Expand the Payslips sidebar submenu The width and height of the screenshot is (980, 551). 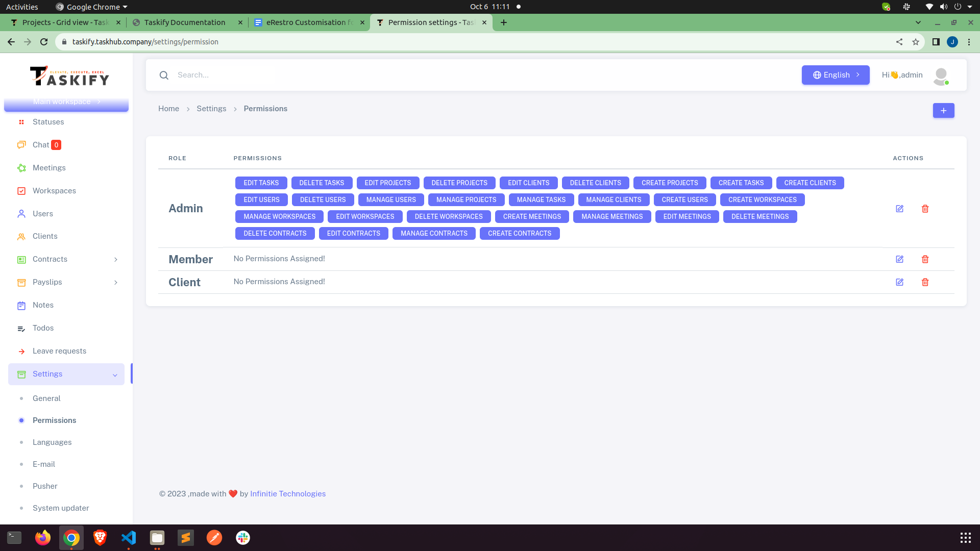tap(116, 282)
